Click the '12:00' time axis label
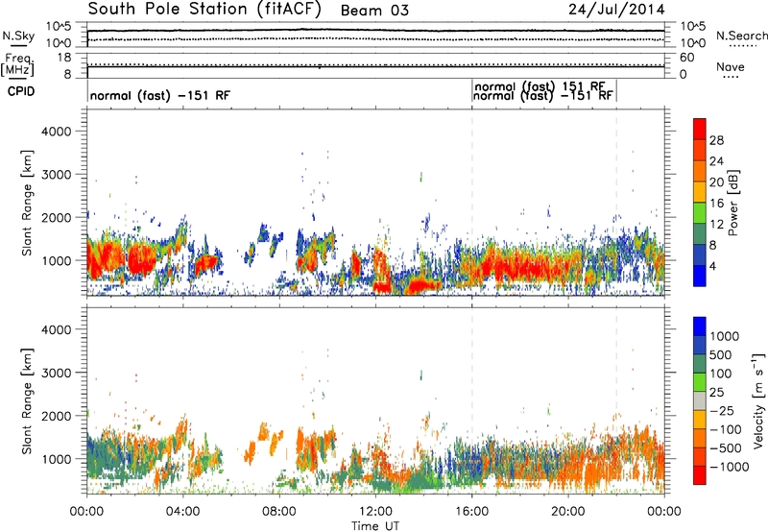The width and height of the screenshot is (768, 532). point(375,512)
